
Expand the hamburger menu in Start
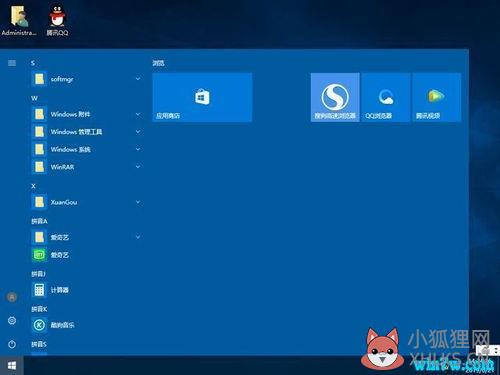[12, 63]
